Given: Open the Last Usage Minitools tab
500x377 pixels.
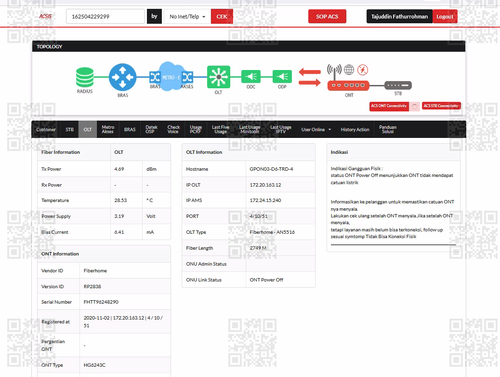Looking at the screenshot, I should 249,129.
